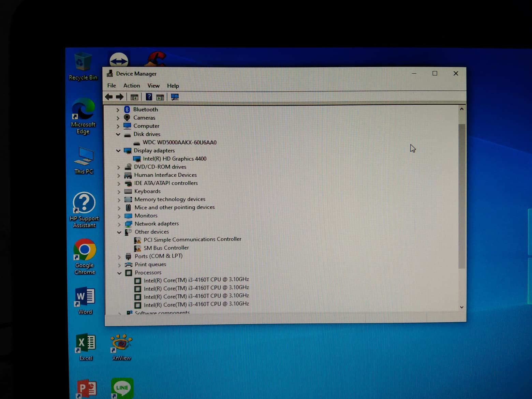Expand the Network adapters category
This screenshot has height=399, width=532.
point(119,224)
